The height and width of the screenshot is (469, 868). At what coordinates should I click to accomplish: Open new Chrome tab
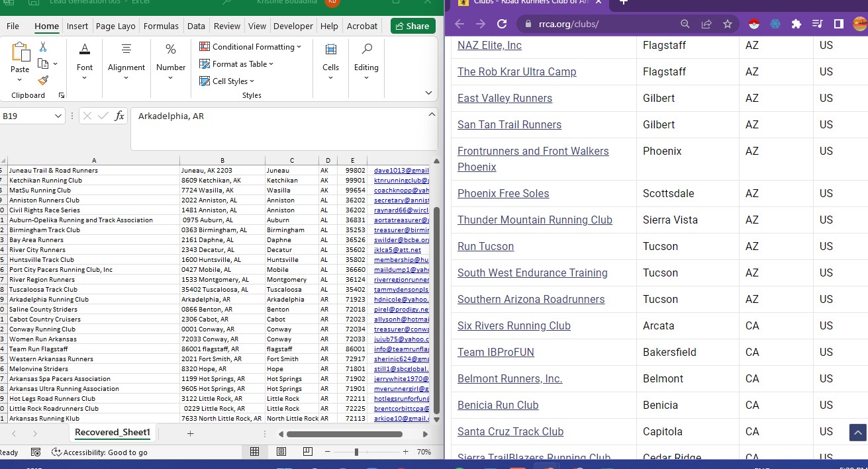pyautogui.click(x=623, y=3)
